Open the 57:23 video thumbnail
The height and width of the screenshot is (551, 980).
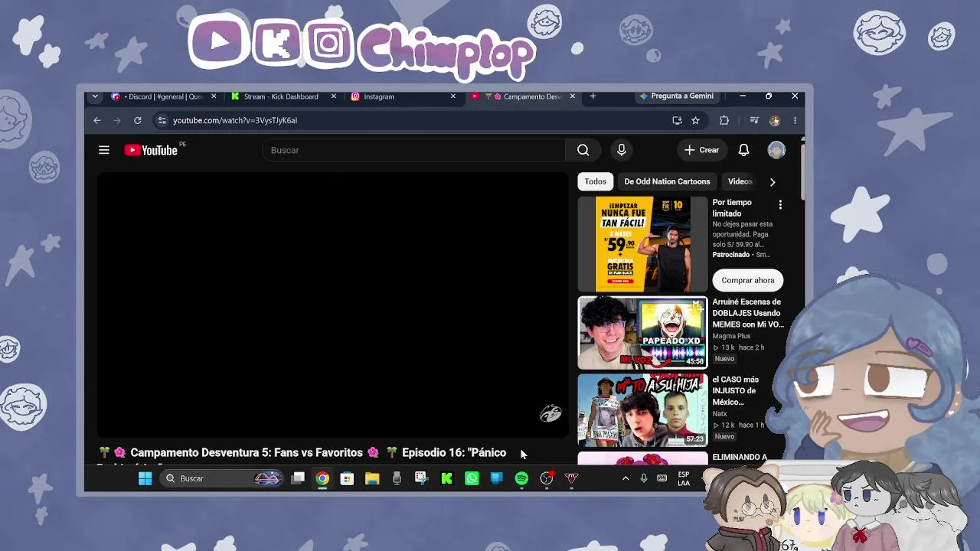click(x=643, y=410)
